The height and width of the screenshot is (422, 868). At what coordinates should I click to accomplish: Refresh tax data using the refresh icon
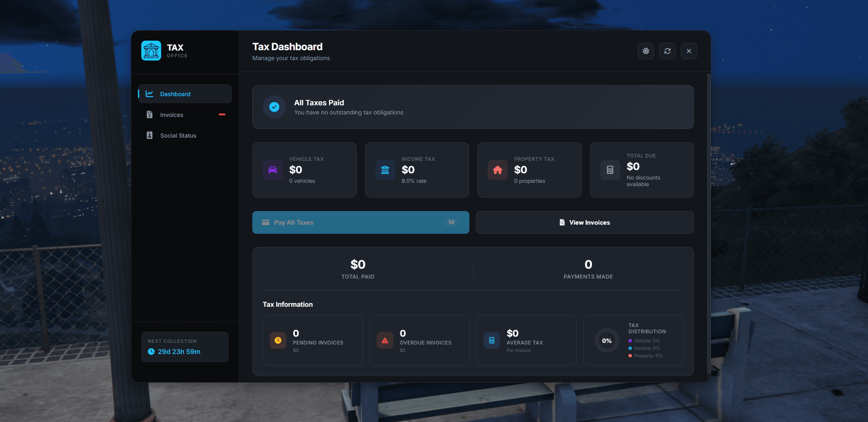click(x=667, y=51)
